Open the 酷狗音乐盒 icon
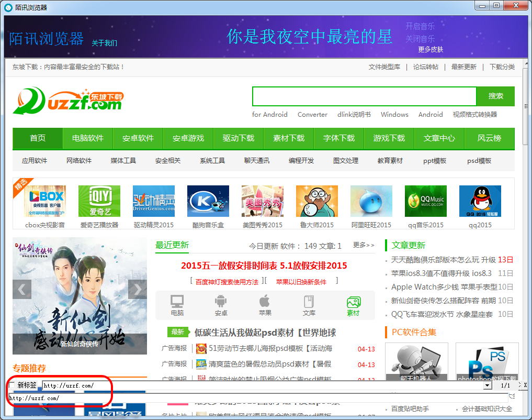 208,201
